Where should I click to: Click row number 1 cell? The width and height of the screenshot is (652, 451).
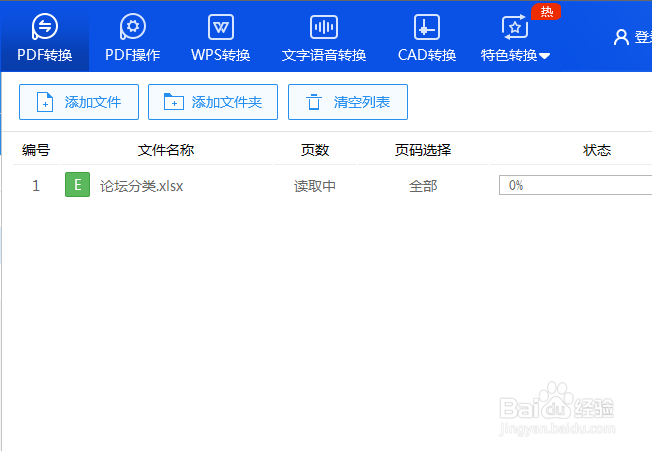[x=36, y=186]
